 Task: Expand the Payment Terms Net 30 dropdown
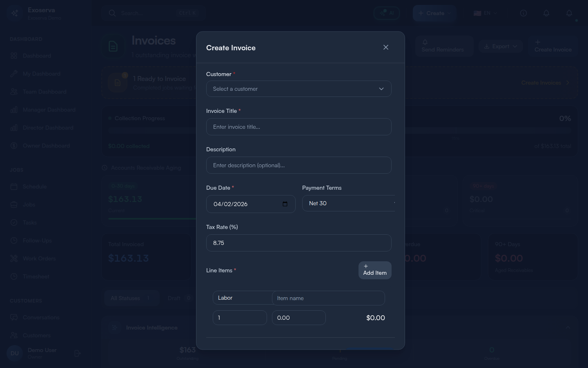click(348, 203)
